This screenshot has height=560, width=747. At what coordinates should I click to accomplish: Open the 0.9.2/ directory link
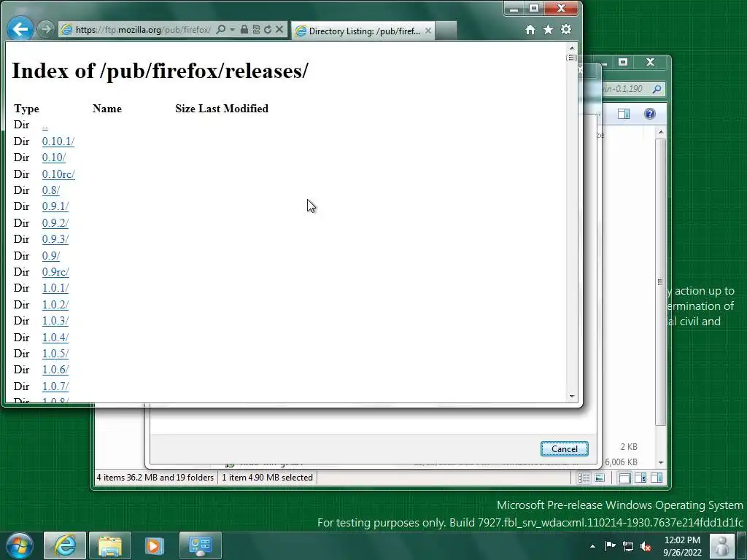coord(55,223)
